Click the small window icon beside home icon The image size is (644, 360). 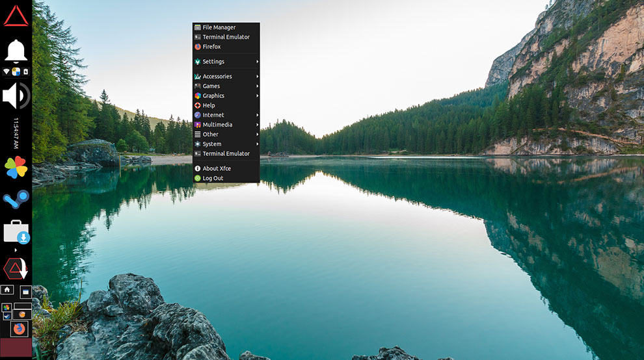coord(25,292)
